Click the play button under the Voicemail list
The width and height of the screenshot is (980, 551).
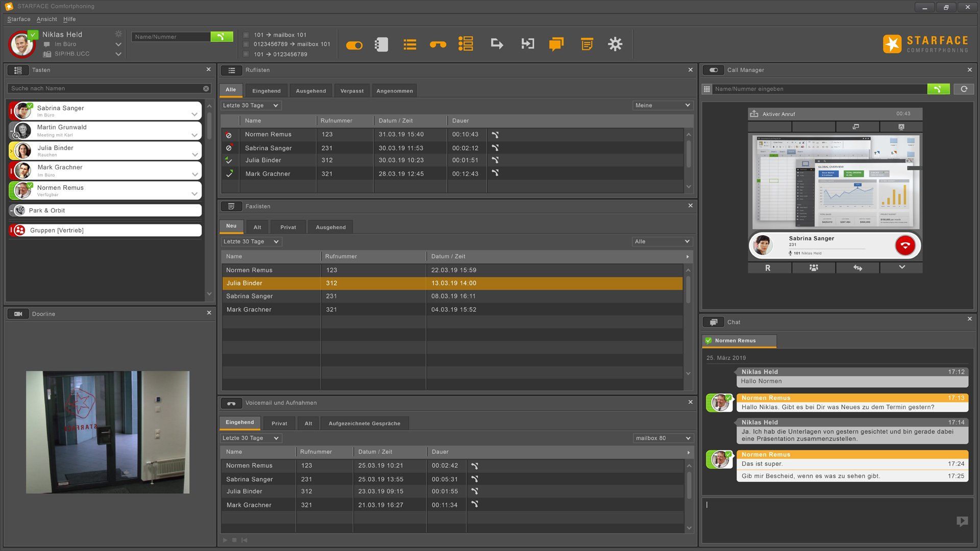tap(225, 540)
